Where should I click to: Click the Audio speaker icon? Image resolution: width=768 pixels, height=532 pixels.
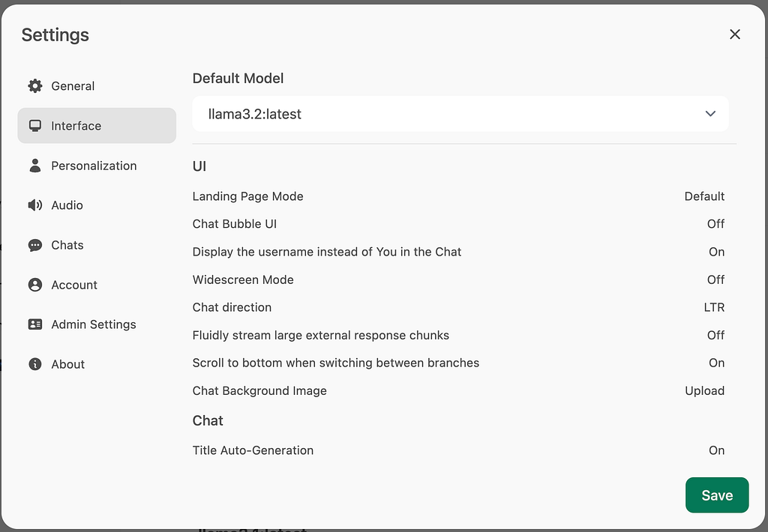34,205
